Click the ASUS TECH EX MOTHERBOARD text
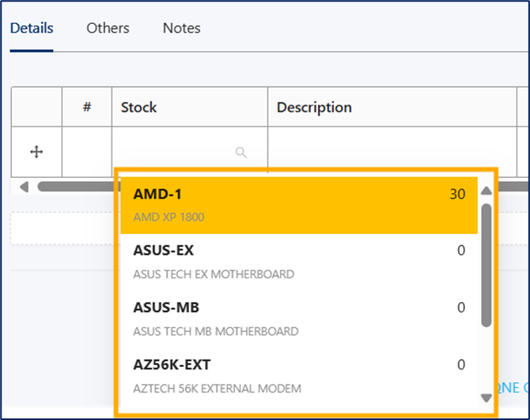This screenshot has height=420, width=530. coord(214,274)
